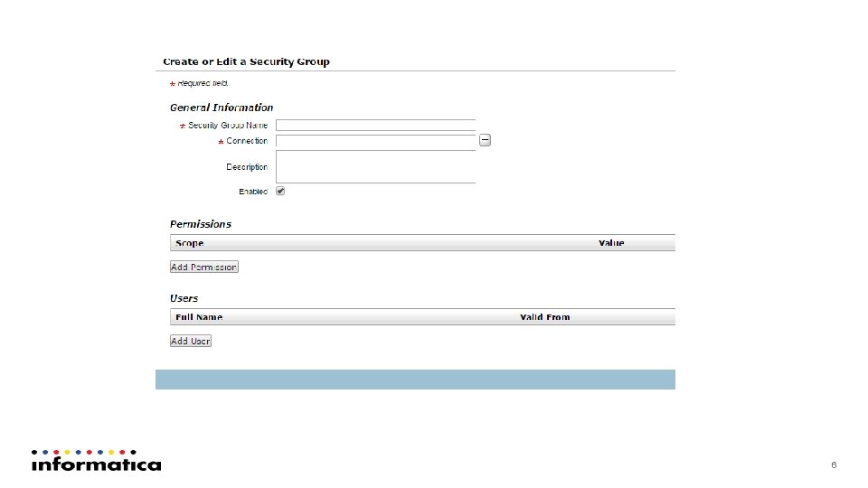
Task: Open the Connection lookup icon button
Action: point(485,140)
